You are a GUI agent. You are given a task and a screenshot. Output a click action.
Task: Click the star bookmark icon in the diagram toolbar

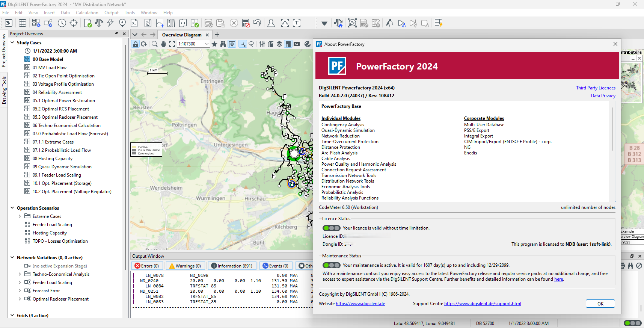pyautogui.click(x=214, y=44)
